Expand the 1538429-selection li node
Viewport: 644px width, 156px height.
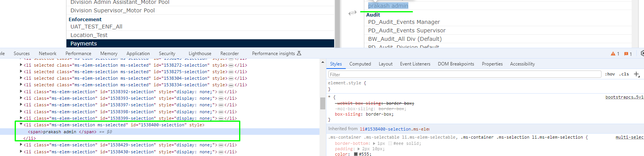coord(21,145)
